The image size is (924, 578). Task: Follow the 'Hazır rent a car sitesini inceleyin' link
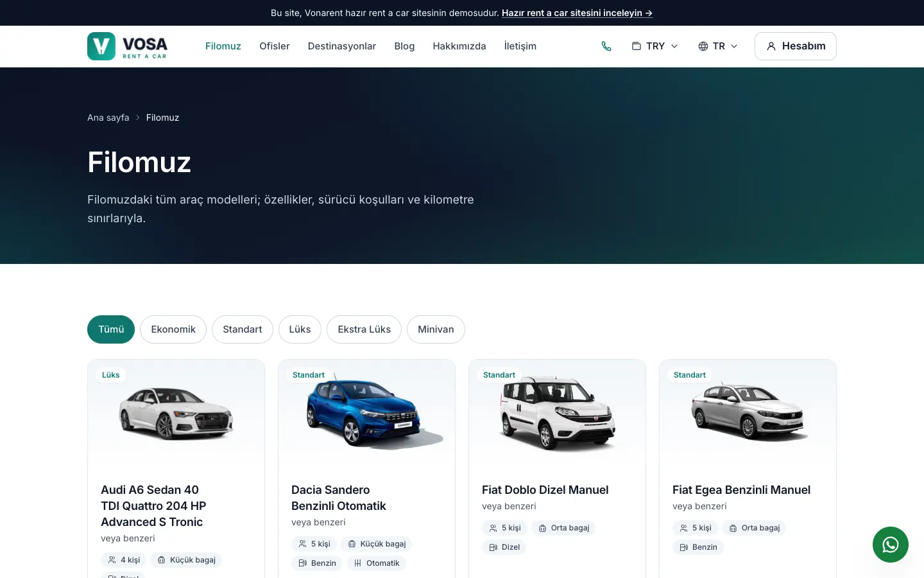point(577,13)
